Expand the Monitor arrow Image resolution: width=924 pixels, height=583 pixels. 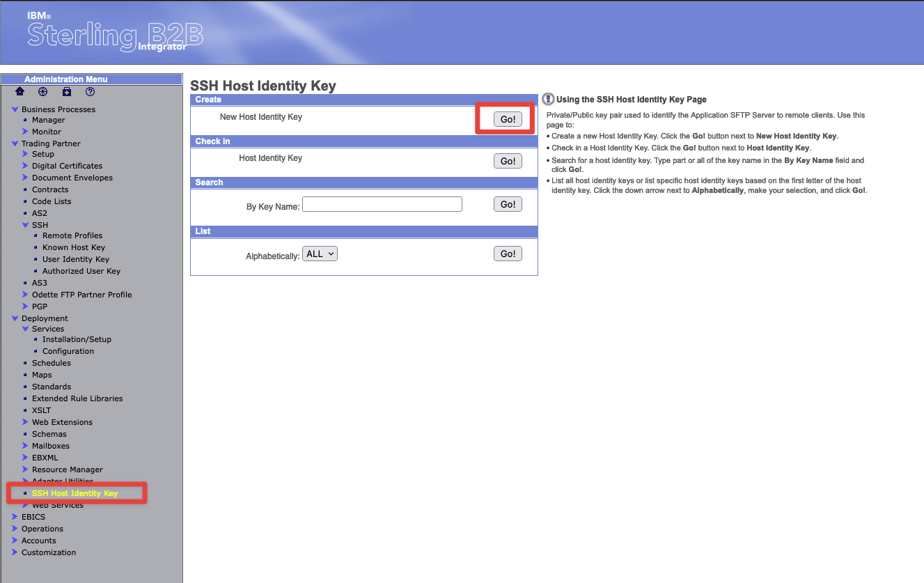point(26,132)
